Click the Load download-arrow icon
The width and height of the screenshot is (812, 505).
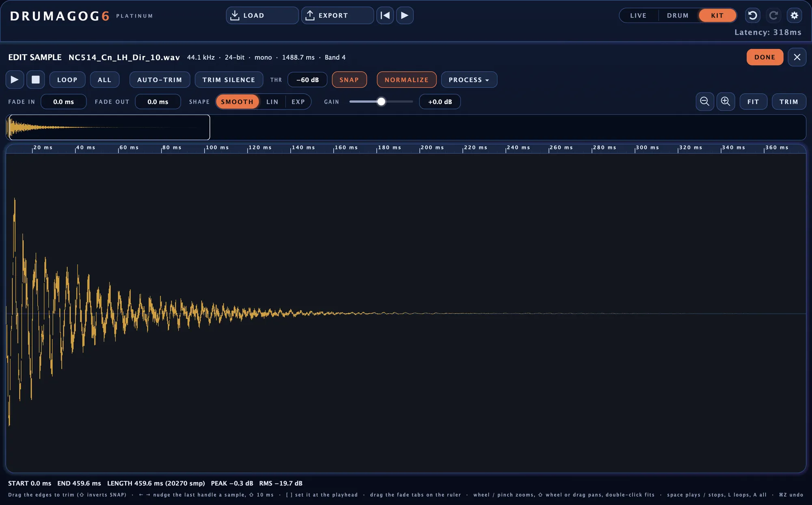pyautogui.click(x=235, y=15)
